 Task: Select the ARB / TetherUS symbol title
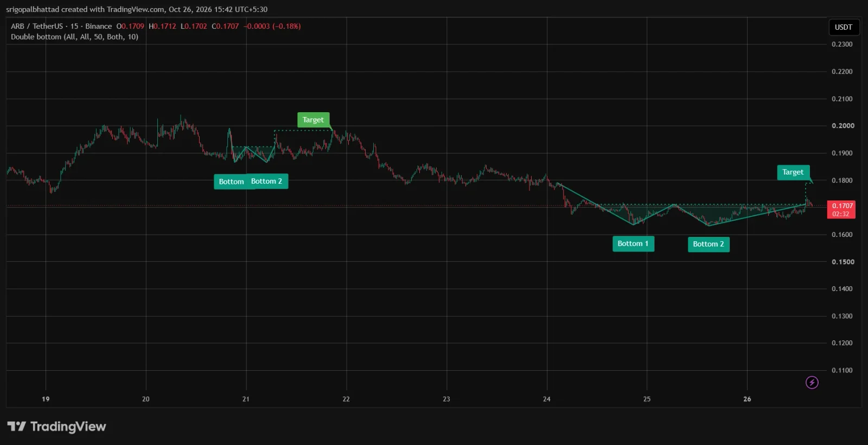point(61,26)
